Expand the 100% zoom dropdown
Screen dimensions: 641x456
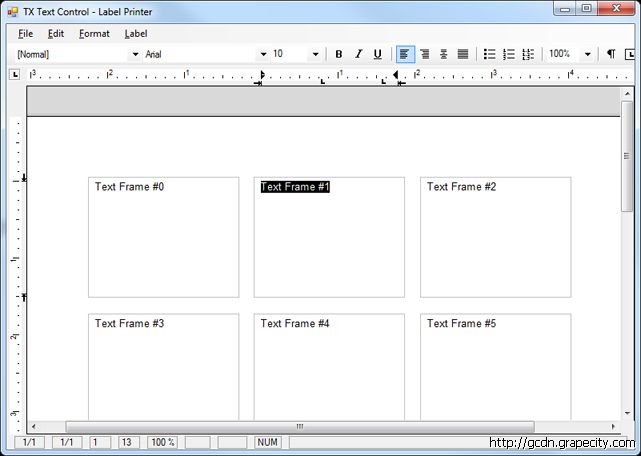(x=591, y=54)
